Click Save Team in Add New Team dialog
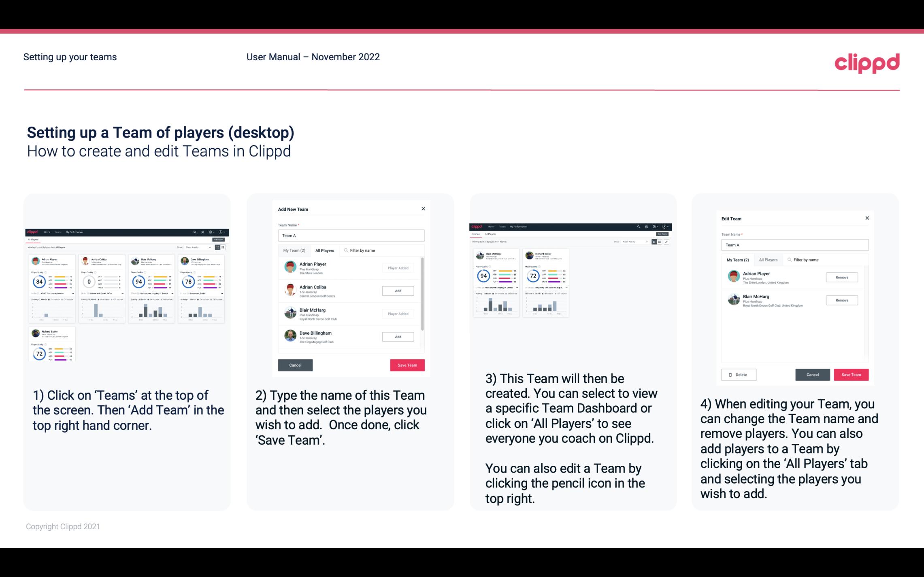The height and width of the screenshot is (577, 924). [407, 364]
